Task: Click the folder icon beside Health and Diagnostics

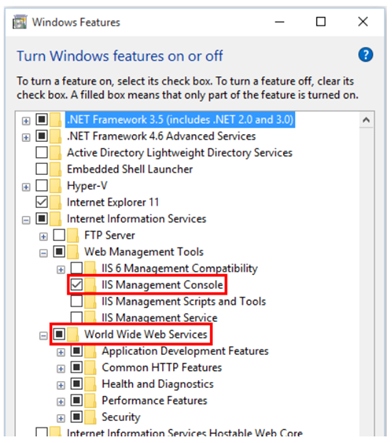Action: tap(90, 384)
